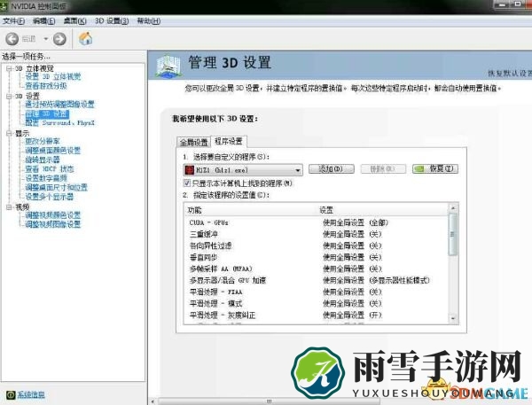Click the 垂直同步 setting row

(317, 257)
